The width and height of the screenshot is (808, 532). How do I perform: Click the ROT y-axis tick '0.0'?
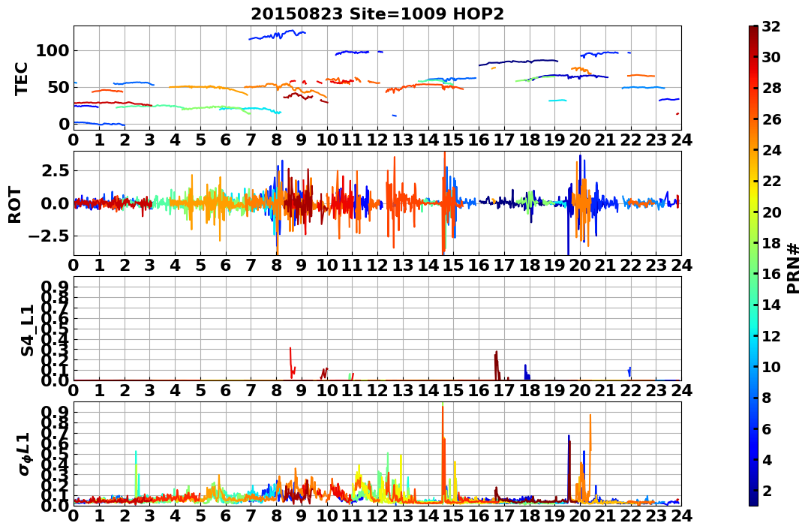(x=54, y=203)
